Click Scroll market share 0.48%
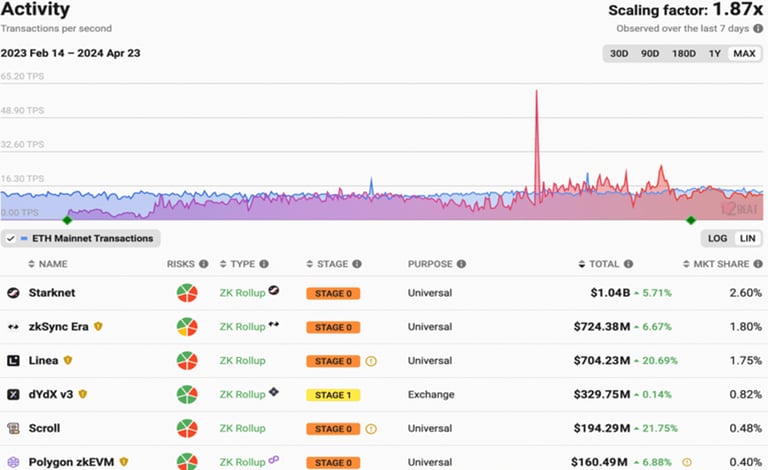Screen dimensions: 768x470 745,428
